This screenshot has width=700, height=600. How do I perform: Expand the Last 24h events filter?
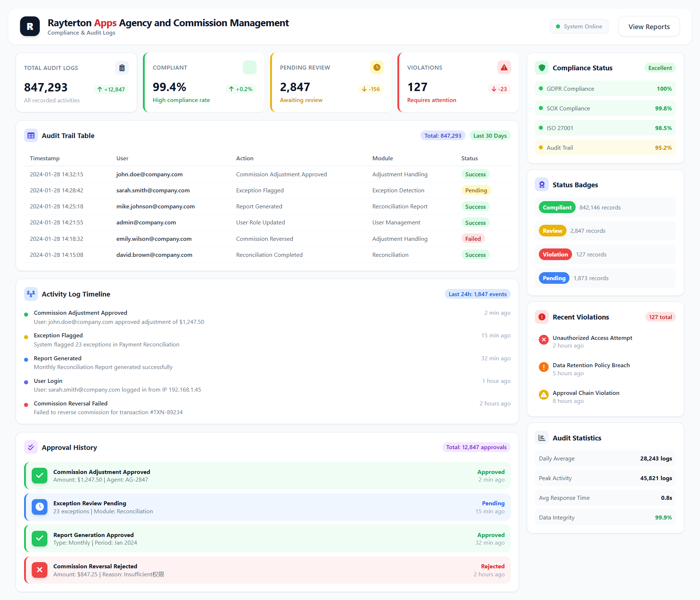478,294
